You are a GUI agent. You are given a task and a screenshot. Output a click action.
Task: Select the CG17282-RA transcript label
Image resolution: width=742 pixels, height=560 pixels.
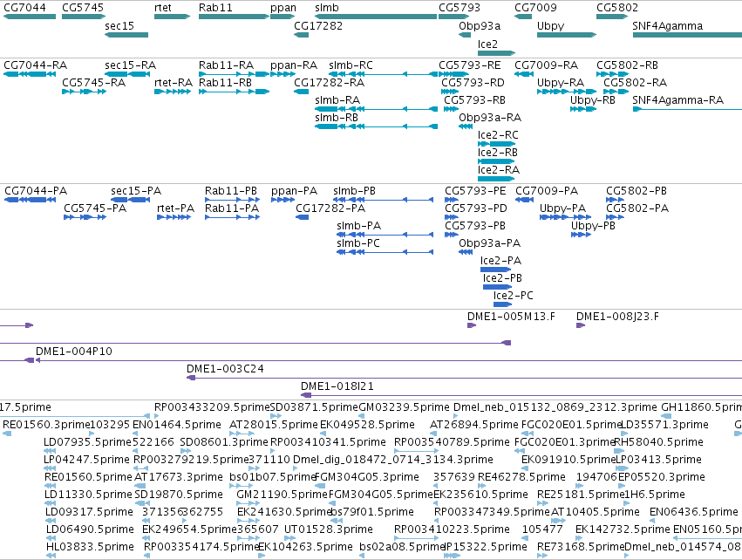coord(329,82)
